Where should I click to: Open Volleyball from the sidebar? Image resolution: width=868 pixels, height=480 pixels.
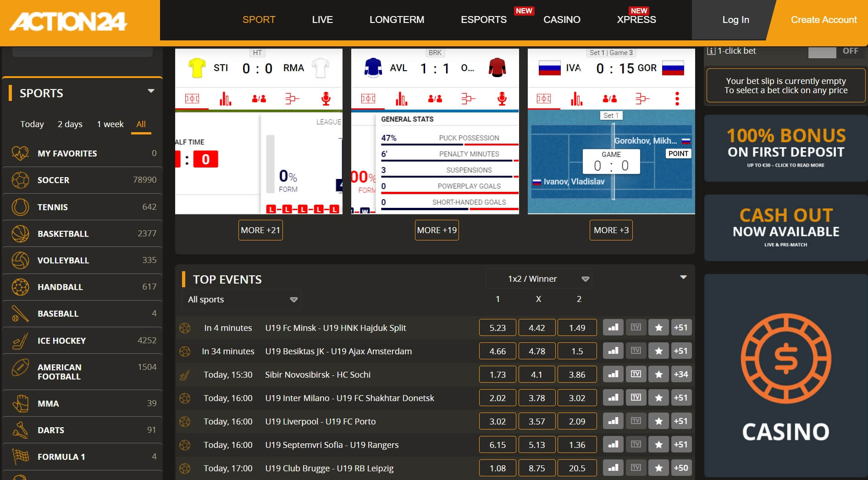click(x=83, y=260)
